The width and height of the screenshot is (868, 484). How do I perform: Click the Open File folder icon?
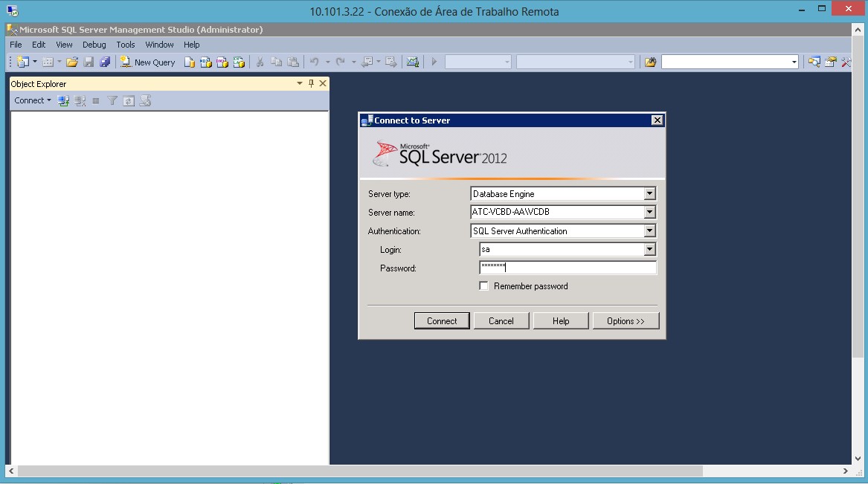[x=72, y=62]
